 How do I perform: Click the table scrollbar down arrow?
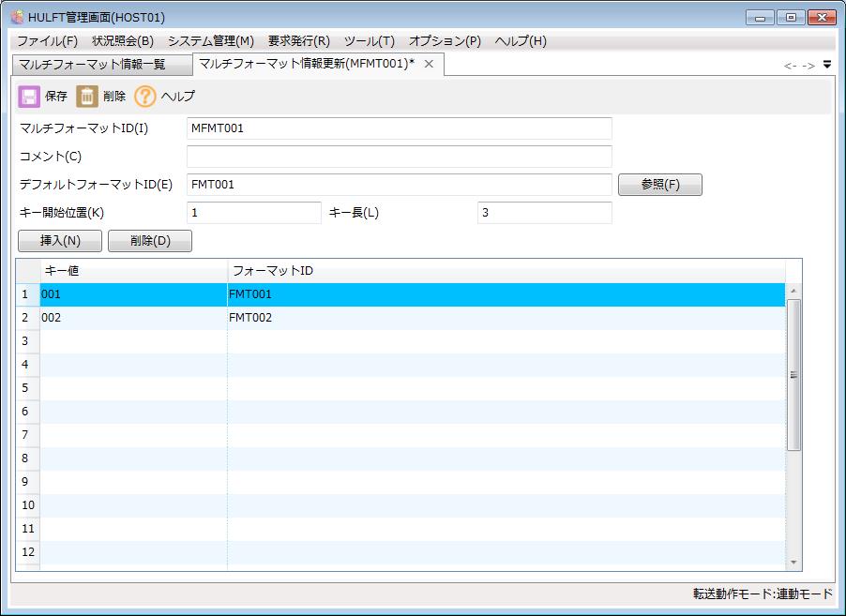click(x=793, y=563)
